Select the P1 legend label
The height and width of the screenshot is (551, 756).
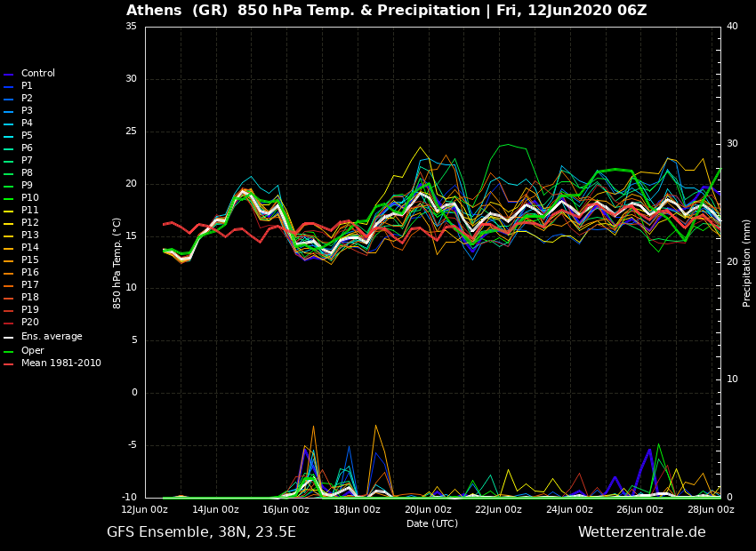point(27,85)
